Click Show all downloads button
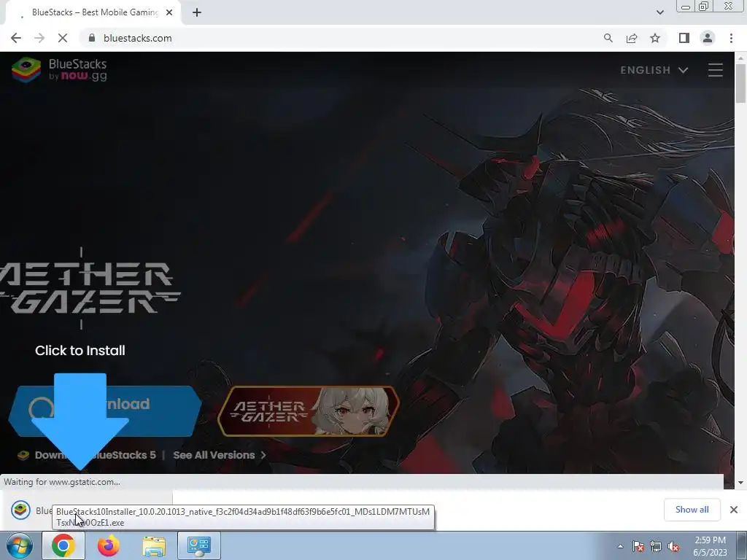 (x=692, y=510)
